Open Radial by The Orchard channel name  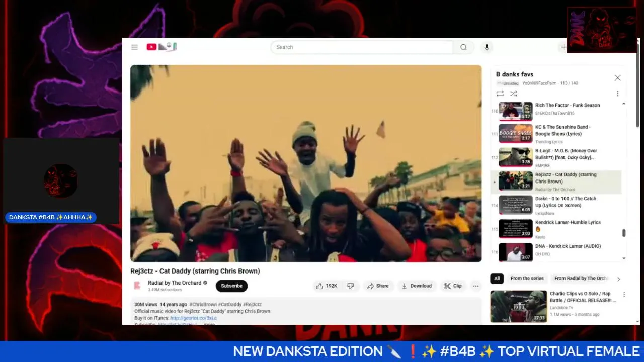pyautogui.click(x=175, y=283)
